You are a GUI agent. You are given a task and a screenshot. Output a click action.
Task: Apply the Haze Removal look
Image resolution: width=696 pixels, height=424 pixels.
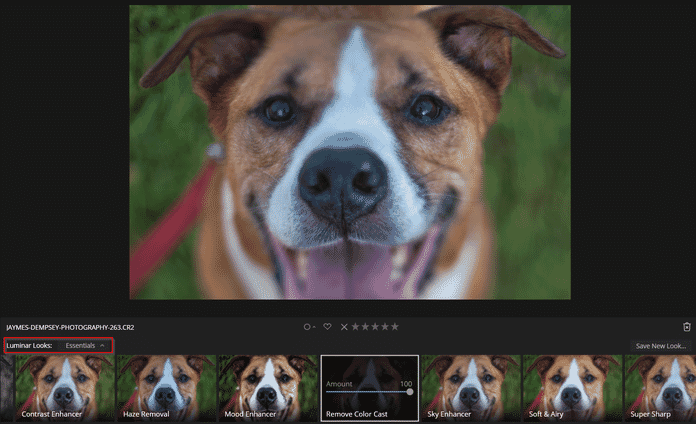point(166,388)
